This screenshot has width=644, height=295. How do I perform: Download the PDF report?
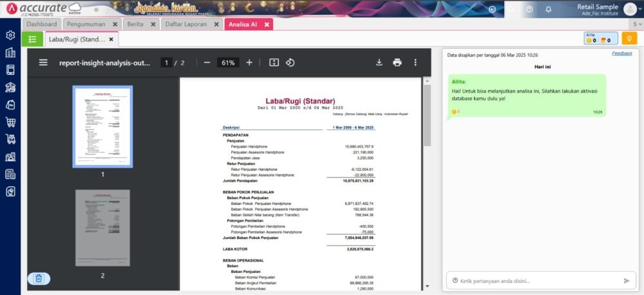tap(379, 62)
